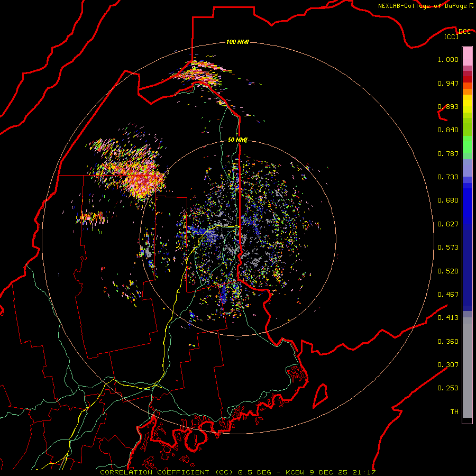The height and width of the screenshot is (476, 476).
Task: Pick the pink top segment of color bar
Action: click(467, 57)
